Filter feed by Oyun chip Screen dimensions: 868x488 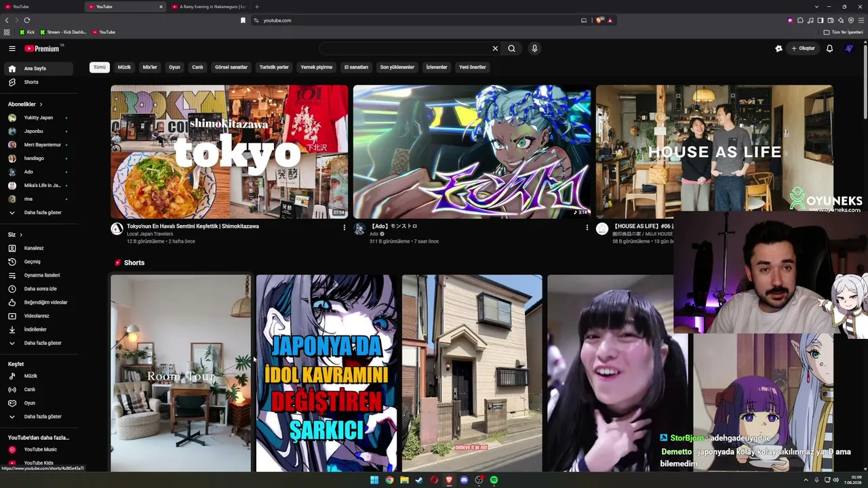[174, 67]
